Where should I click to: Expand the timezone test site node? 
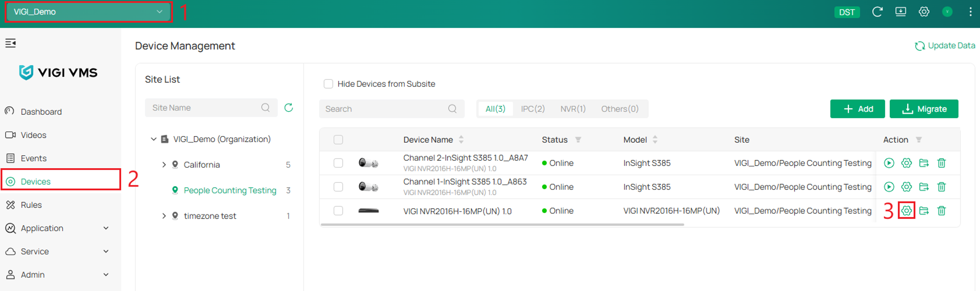pyautogui.click(x=164, y=216)
